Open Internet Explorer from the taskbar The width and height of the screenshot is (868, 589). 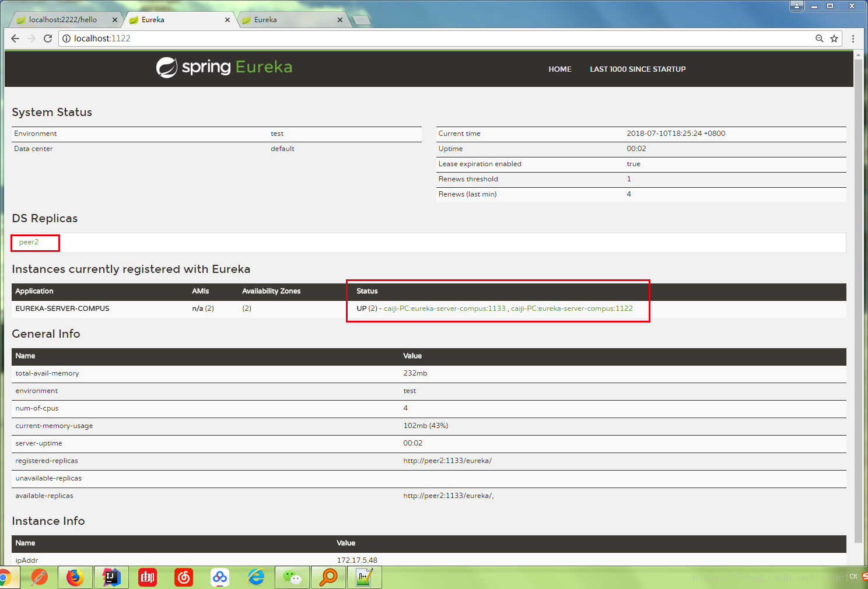[256, 577]
